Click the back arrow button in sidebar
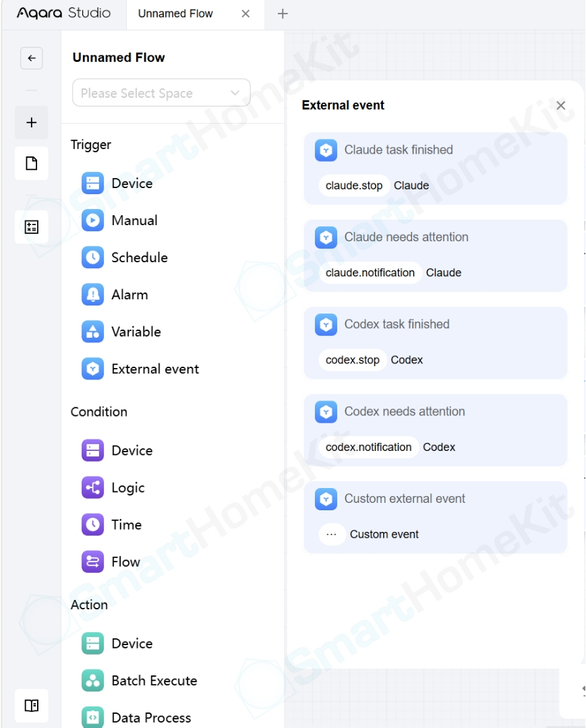 pos(32,58)
